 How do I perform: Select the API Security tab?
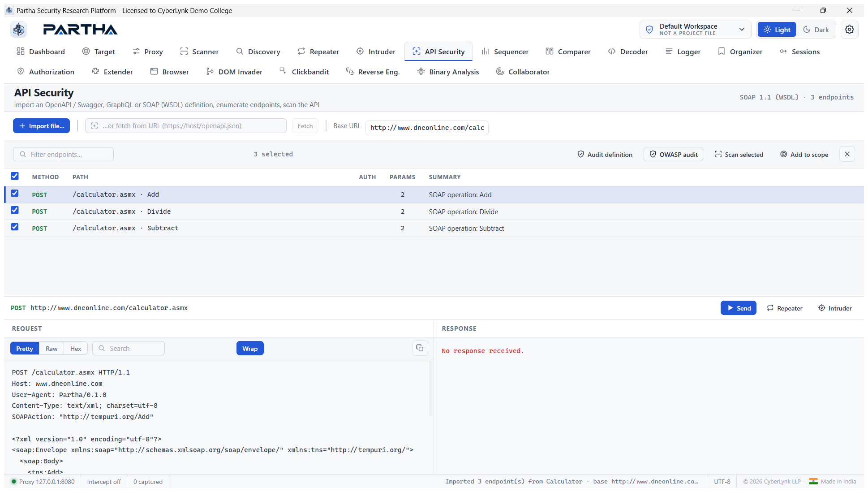pyautogui.click(x=438, y=52)
